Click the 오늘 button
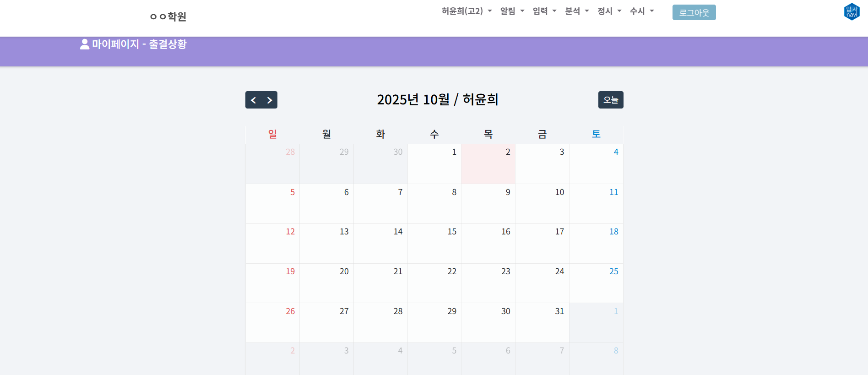The height and width of the screenshot is (375, 868). click(x=610, y=100)
